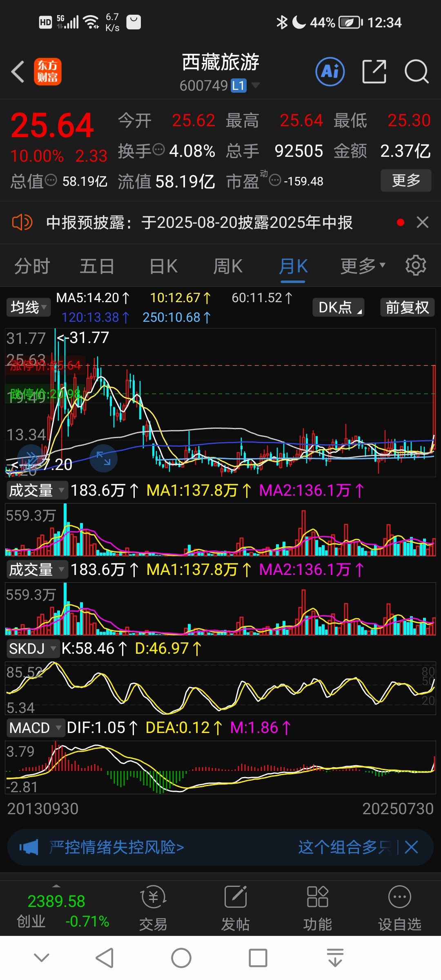Open the MACD indicator dropdown
Screen dimensions: 441x980
click(36, 728)
